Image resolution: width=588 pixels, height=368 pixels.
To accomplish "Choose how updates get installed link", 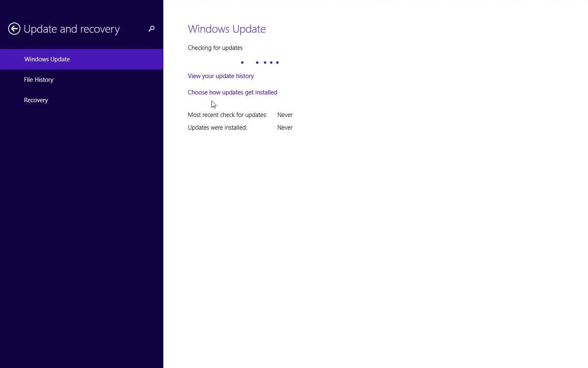I will [232, 92].
